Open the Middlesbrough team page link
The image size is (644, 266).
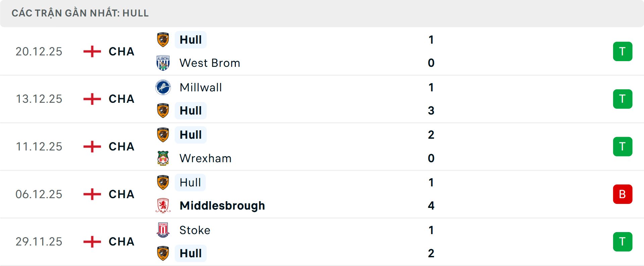click(x=222, y=206)
